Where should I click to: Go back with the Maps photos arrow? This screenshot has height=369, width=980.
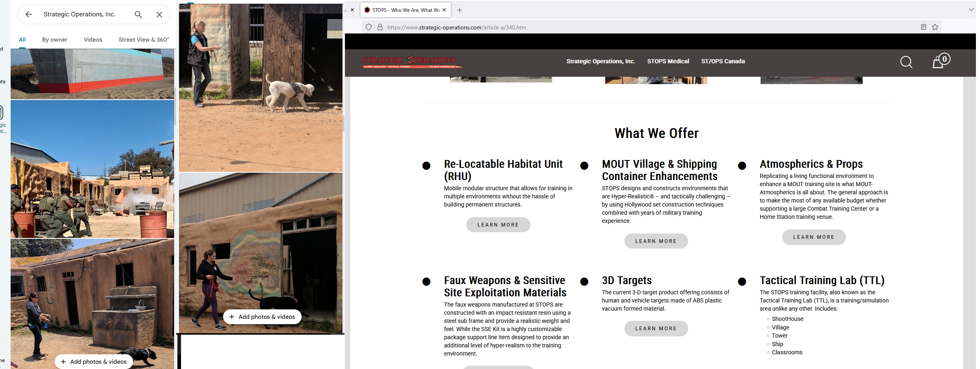[29, 14]
